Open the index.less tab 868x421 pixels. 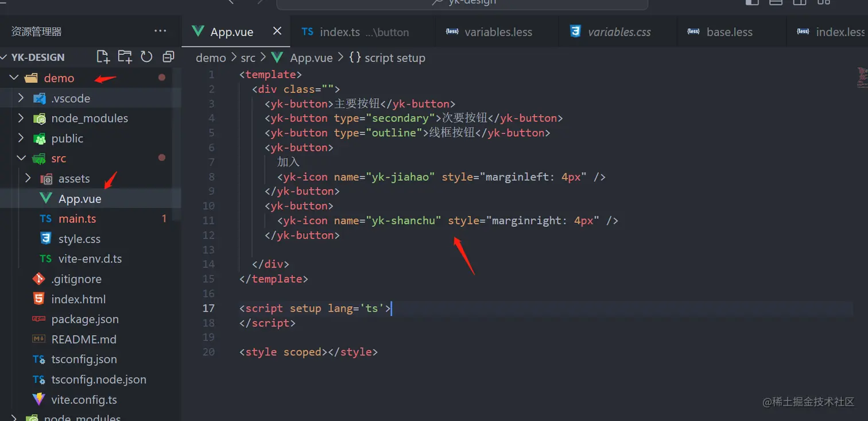pyautogui.click(x=827, y=32)
